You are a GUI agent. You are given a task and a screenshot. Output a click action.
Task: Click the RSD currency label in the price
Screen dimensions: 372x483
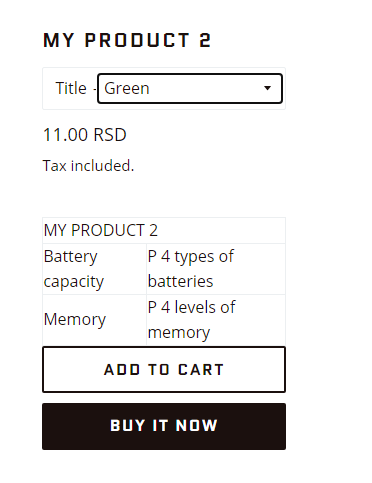(x=110, y=135)
